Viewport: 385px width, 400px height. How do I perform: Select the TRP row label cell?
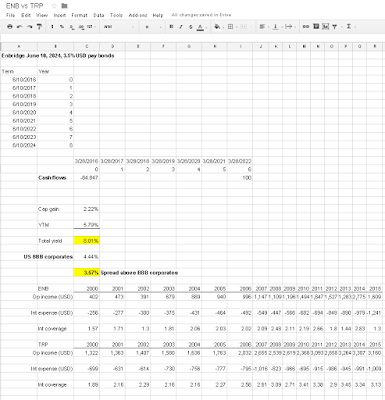point(55,344)
